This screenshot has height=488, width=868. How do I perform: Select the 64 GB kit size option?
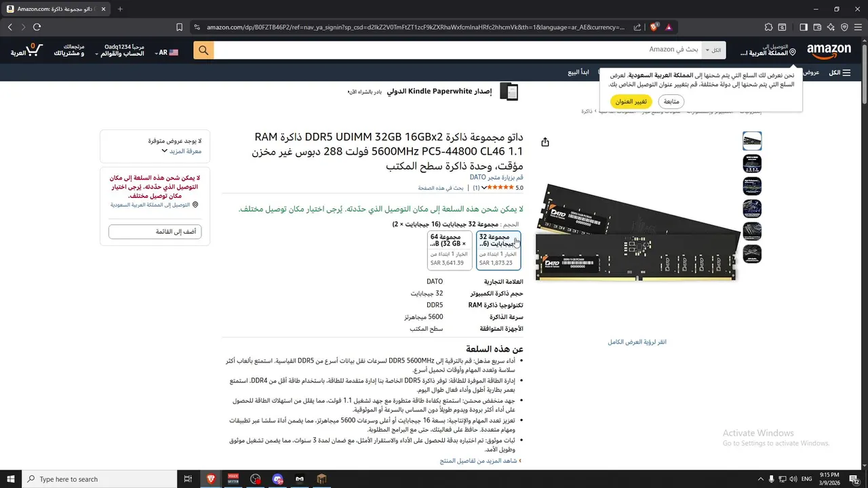click(x=450, y=250)
